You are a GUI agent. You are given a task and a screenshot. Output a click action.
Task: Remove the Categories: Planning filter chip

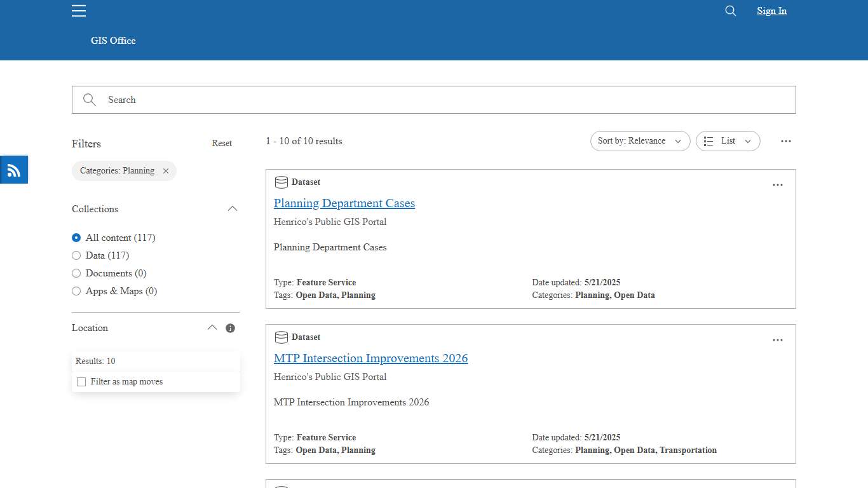pos(166,171)
